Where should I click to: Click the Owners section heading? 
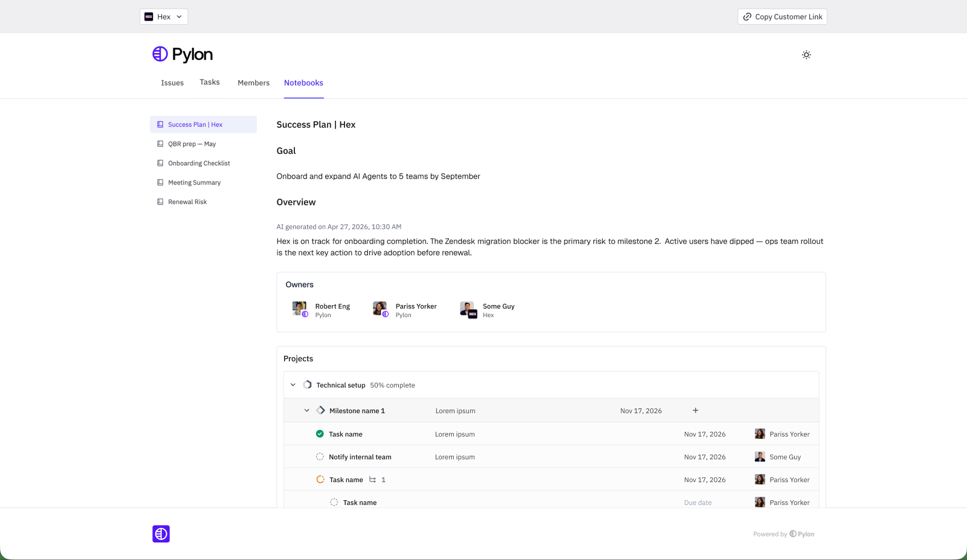coord(300,285)
